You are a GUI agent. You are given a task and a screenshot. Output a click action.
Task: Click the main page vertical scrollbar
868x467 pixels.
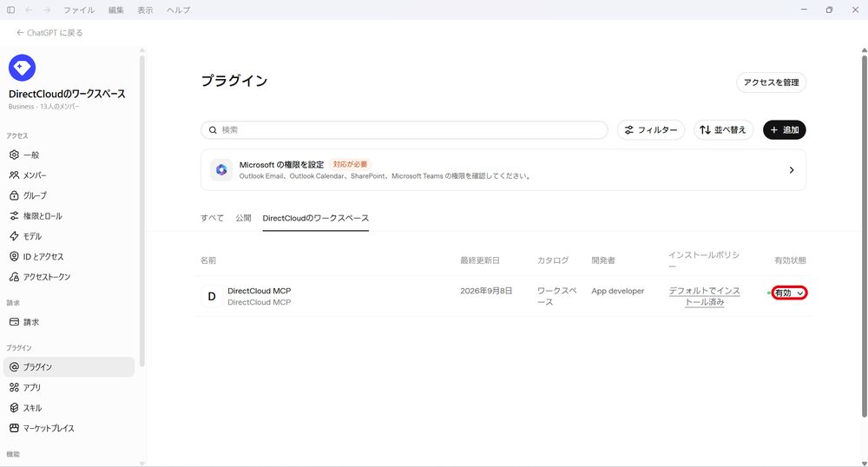click(865, 234)
